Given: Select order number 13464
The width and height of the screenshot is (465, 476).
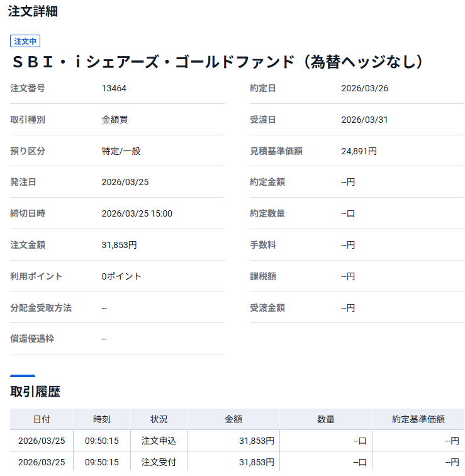Looking at the screenshot, I should click(114, 88).
